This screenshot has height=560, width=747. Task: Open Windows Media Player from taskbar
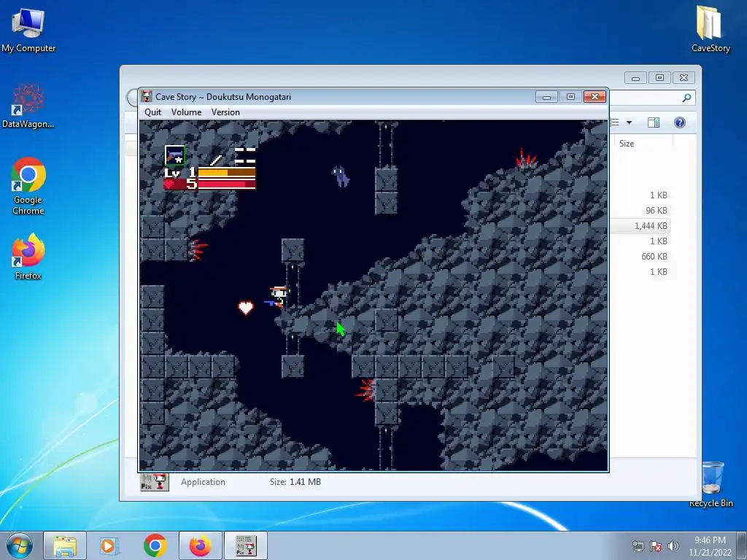coord(109,545)
